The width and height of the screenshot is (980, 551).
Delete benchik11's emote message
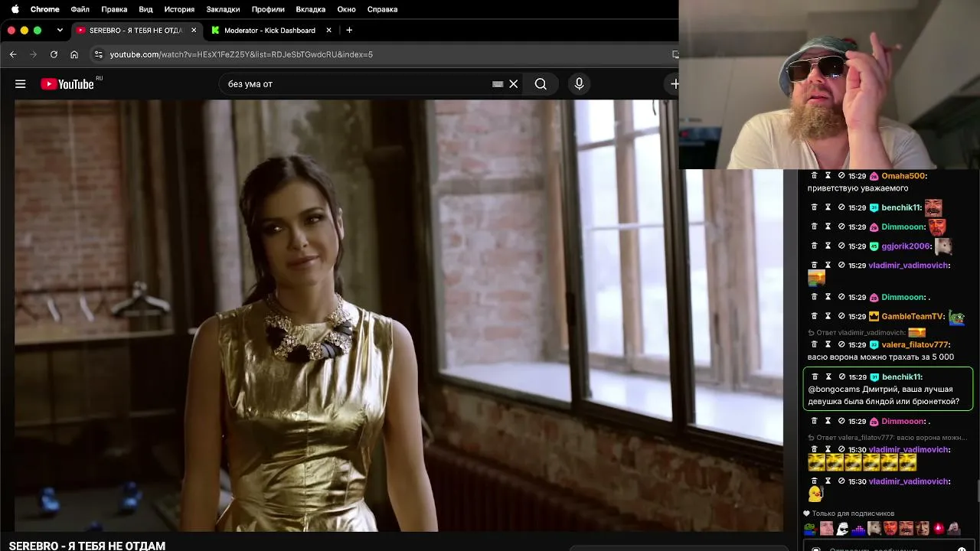coord(815,207)
